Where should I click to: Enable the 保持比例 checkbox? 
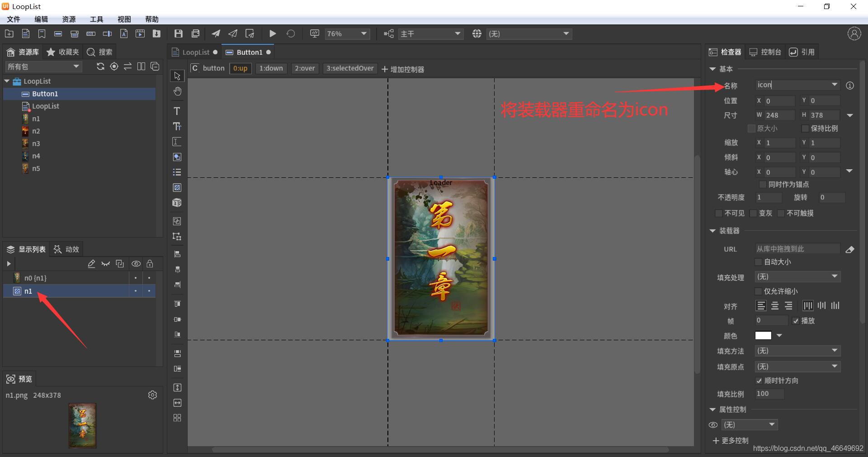point(805,129)
